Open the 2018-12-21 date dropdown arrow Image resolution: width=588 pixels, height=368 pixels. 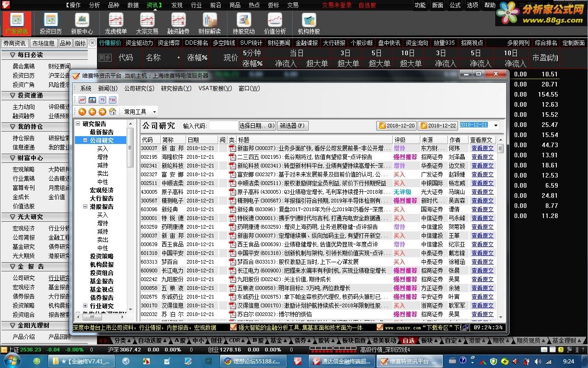coord(496,125)
